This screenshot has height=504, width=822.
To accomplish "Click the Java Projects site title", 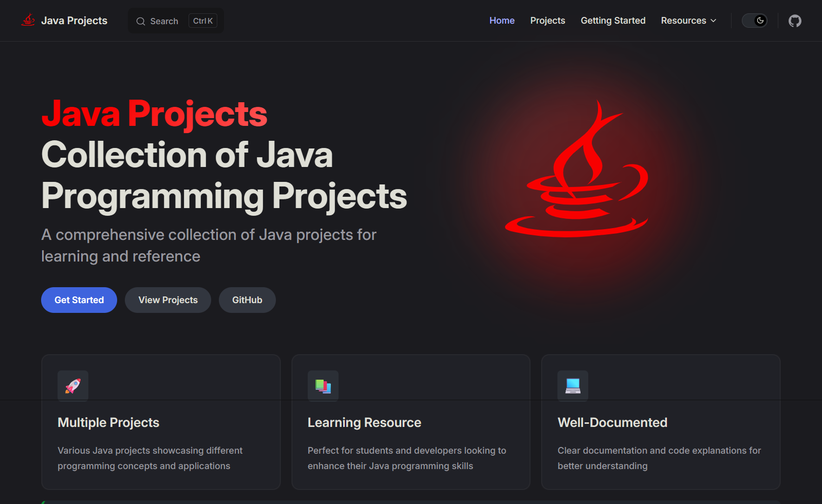I will click(x=74, y=21).
